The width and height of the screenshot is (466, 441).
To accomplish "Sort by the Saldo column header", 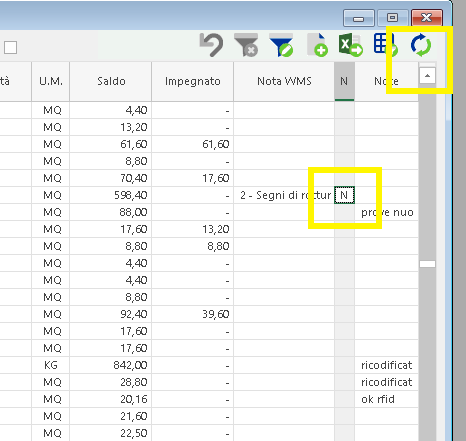I will coord(111,81).
